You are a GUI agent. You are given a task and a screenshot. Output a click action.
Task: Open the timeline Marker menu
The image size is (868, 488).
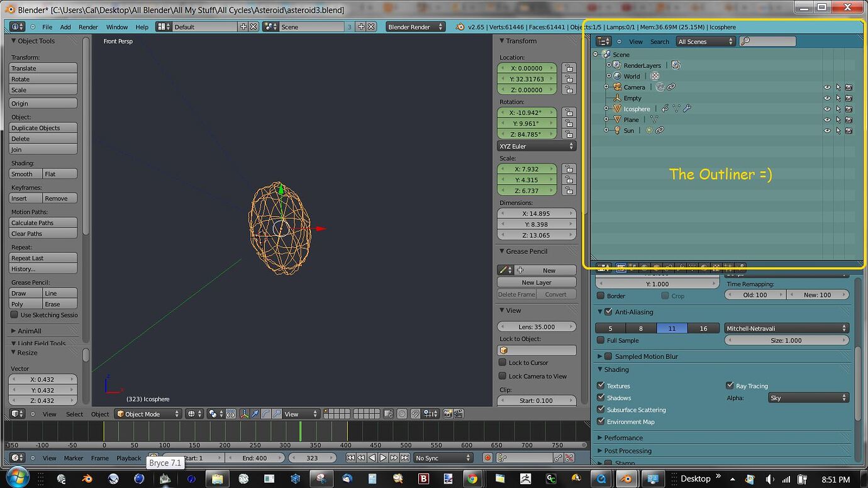tap(73, 458)
